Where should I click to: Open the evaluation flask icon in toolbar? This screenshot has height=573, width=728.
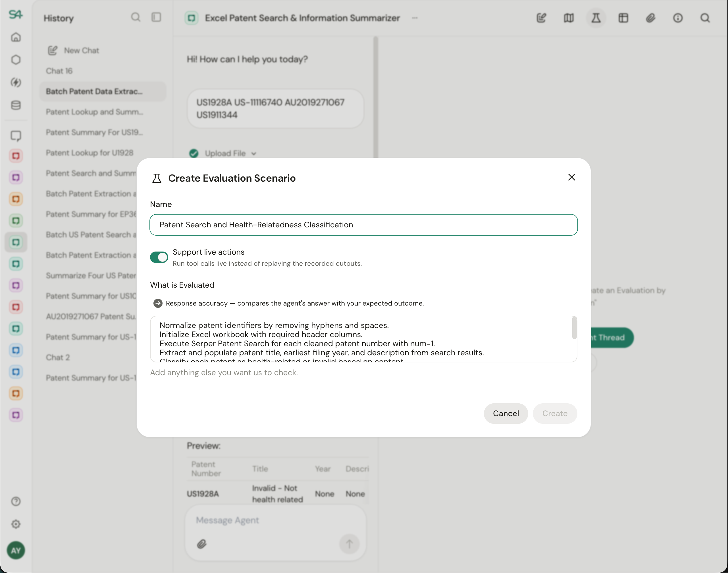(x=596, y=18)
